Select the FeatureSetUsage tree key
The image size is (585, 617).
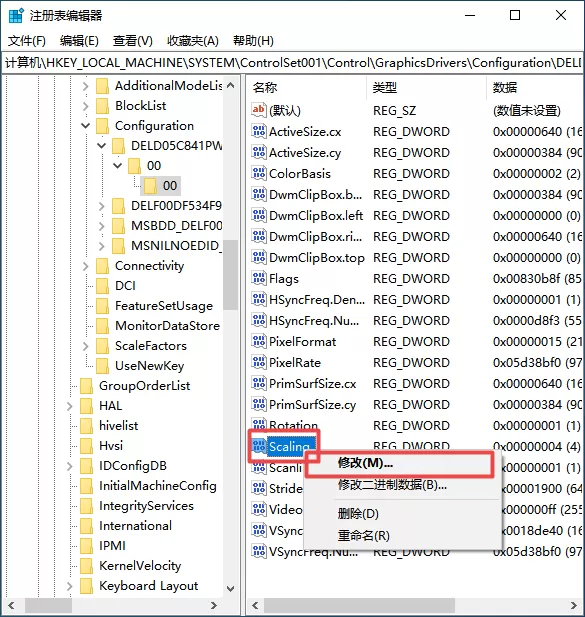(x=164, y=306)
